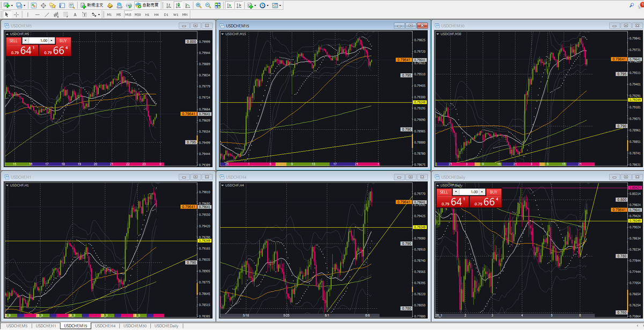
Task: Switch to the USDCHF,Daily bottom tab
Action: click(x=166, y=326)
